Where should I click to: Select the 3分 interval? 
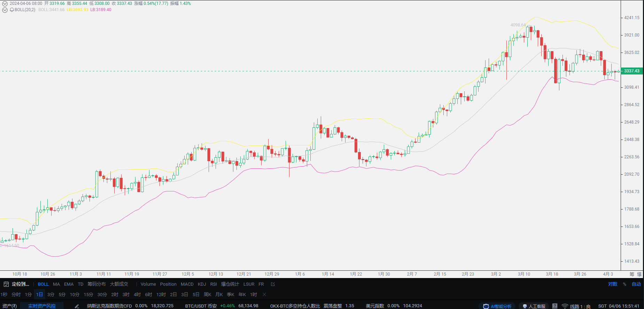point(51,294)
